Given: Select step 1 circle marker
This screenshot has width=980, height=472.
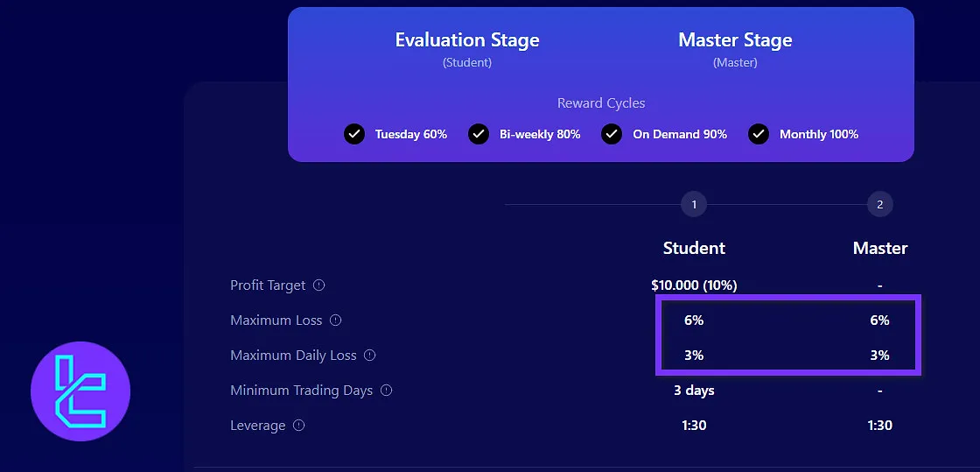Looking at the screenshot, I should pos(694,205).
